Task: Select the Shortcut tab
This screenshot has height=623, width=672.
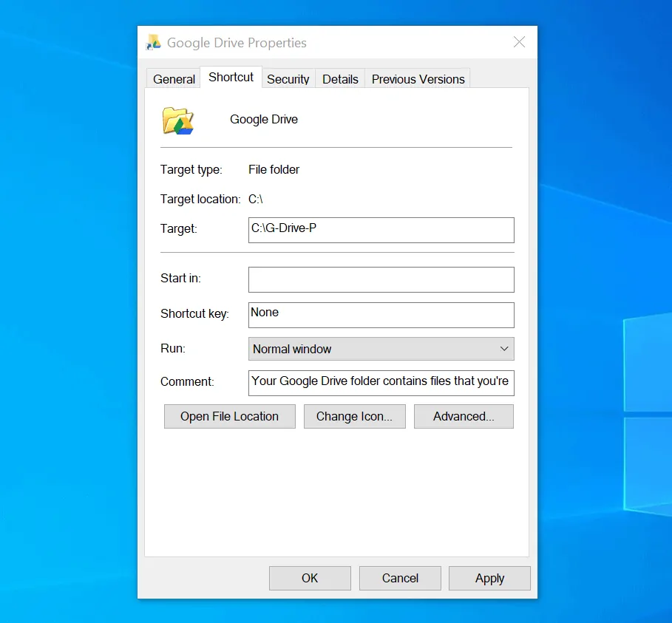Action: tap(231, 78)
